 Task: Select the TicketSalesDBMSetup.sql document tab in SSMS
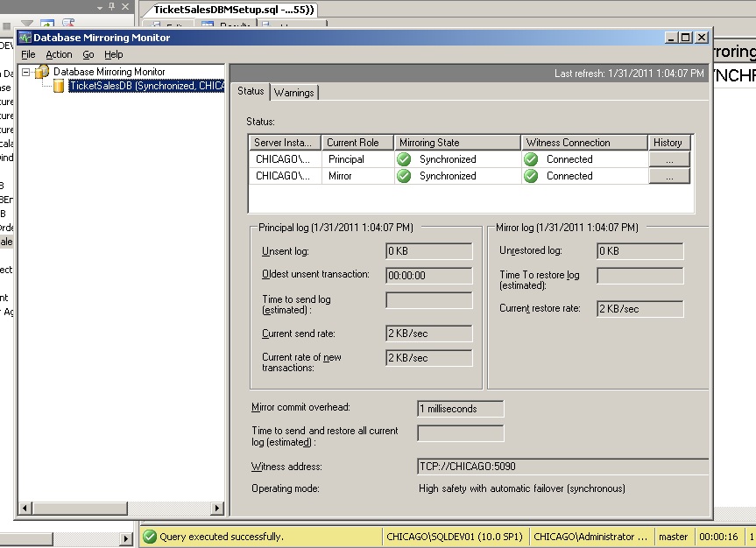point(233,10)
